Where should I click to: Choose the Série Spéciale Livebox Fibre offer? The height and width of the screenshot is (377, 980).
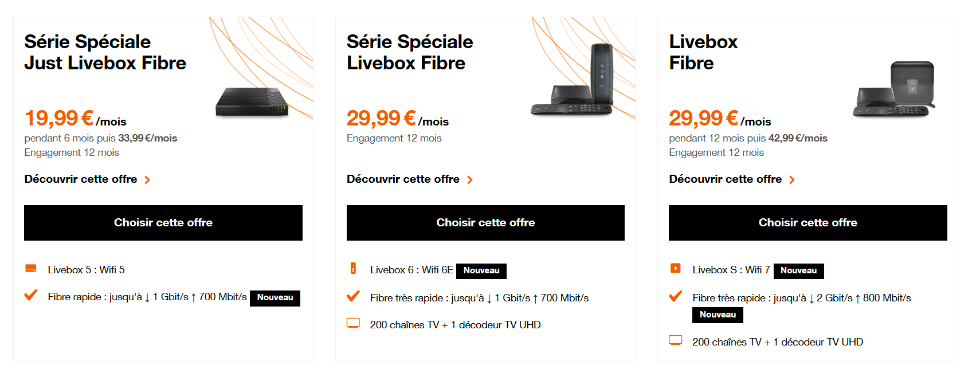tap(485, 223)
